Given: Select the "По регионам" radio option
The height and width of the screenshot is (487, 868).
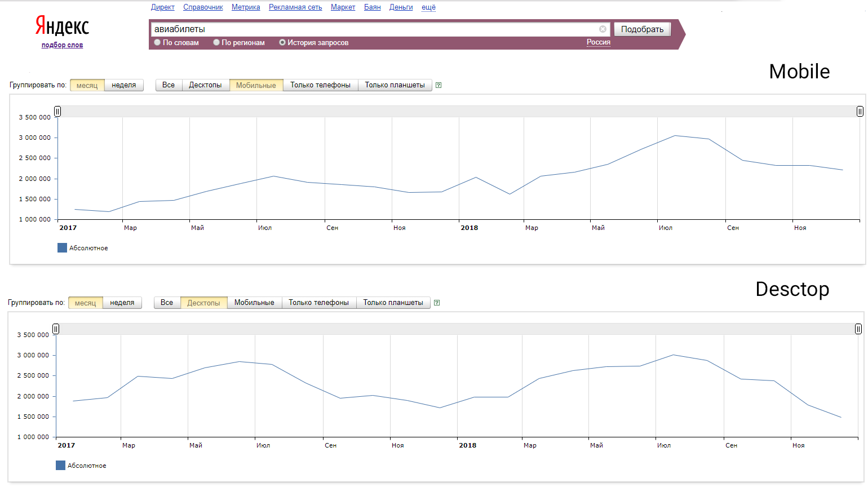Looking at the screenshot, I should click(x=216, y=43).
